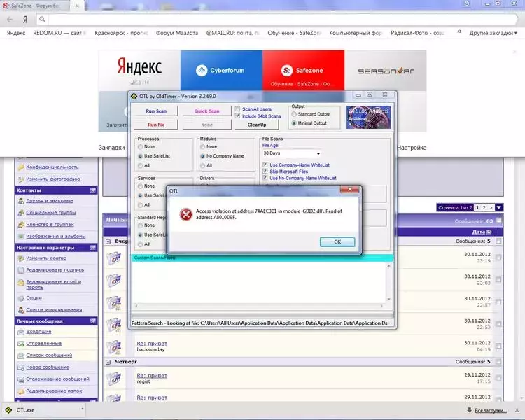The width and height of the screenshot is (525, 420).
Task: Click OK in the OTL error dialog
Action: pos(337,241)
